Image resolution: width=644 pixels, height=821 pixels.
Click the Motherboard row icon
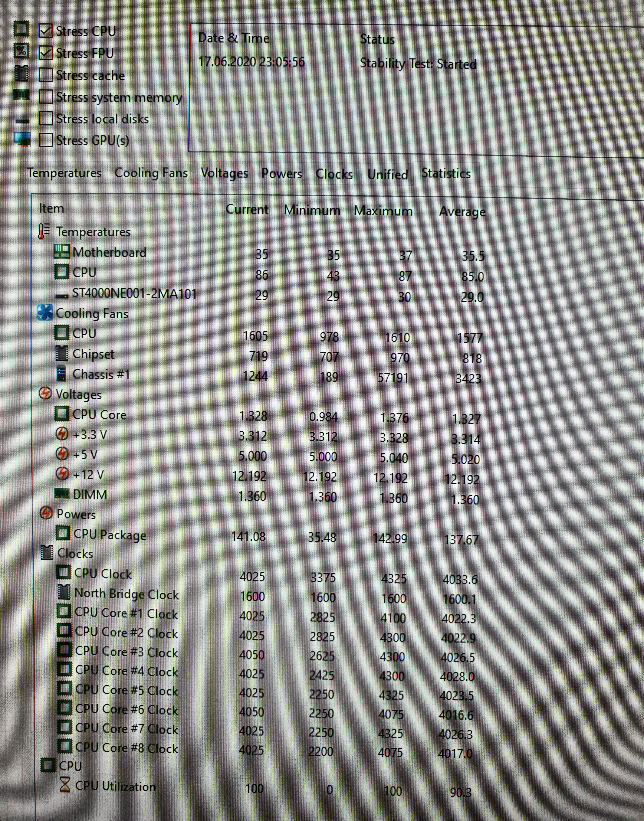62,252
